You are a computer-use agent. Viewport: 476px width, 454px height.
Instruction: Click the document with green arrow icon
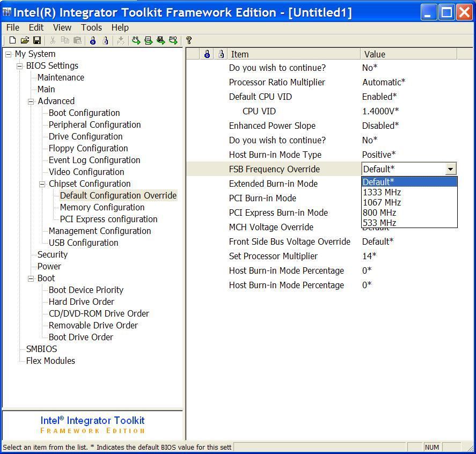[x=149, y=40]
